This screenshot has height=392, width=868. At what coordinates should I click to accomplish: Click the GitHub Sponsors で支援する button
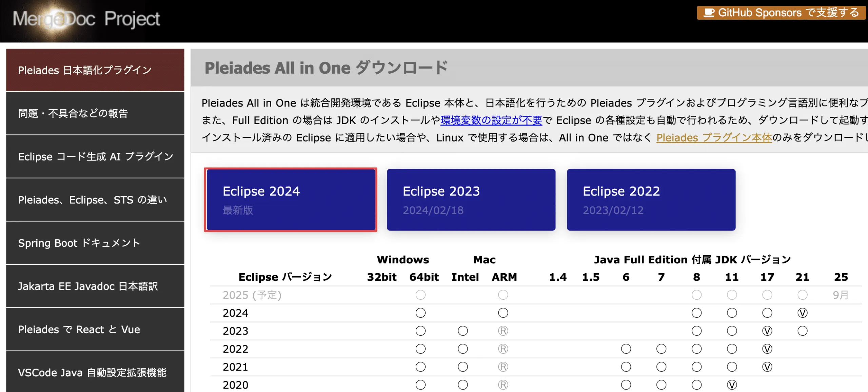781,13
